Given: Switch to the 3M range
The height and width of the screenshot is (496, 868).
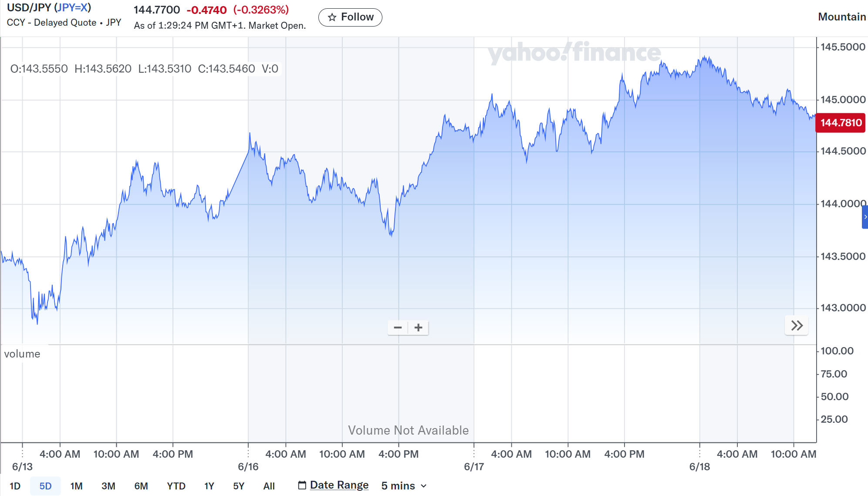Looking at the screenshot, I should (x=108, y=486).
